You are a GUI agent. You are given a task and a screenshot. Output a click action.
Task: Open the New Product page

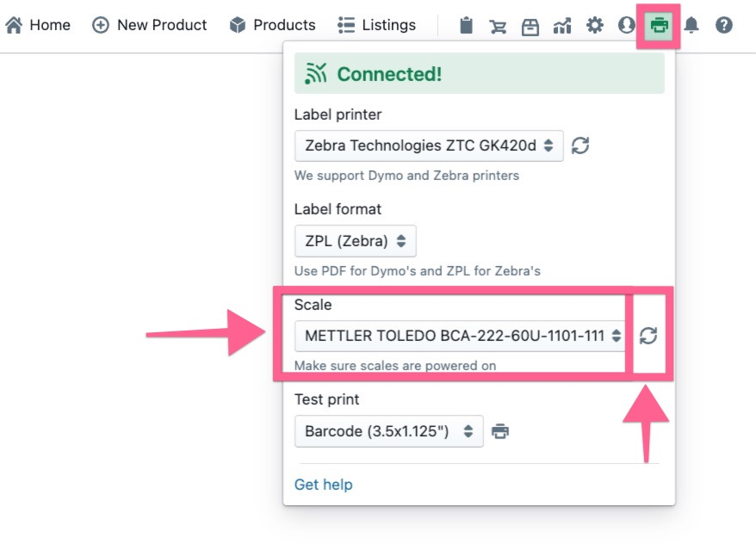[150, 26]
